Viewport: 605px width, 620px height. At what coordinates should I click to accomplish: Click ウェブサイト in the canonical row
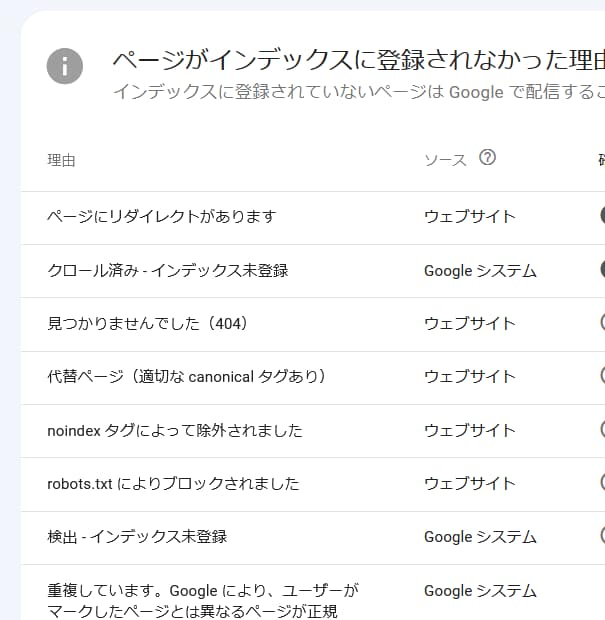click(470, 377)
